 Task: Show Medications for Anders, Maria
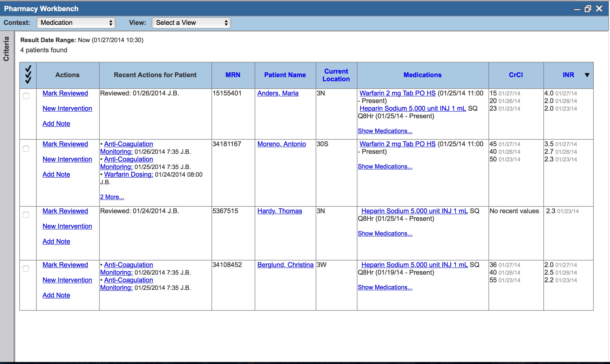(385, 131)
